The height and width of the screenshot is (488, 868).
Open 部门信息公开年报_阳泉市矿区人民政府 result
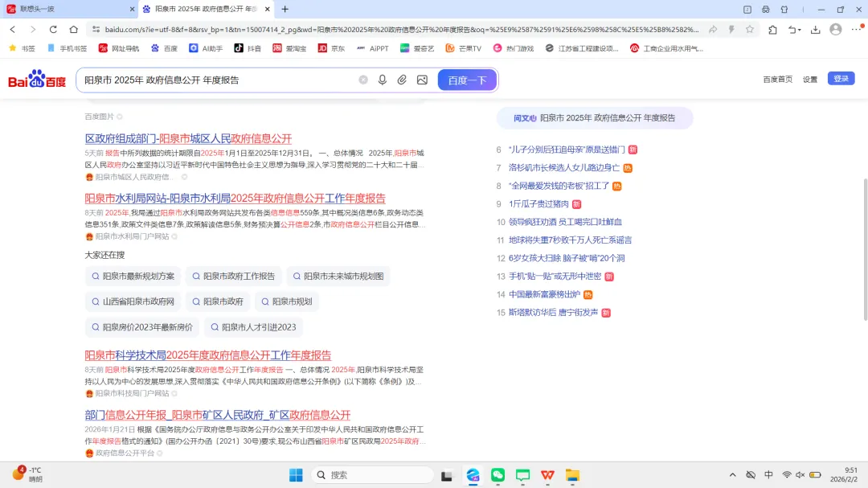coord(218,414)
